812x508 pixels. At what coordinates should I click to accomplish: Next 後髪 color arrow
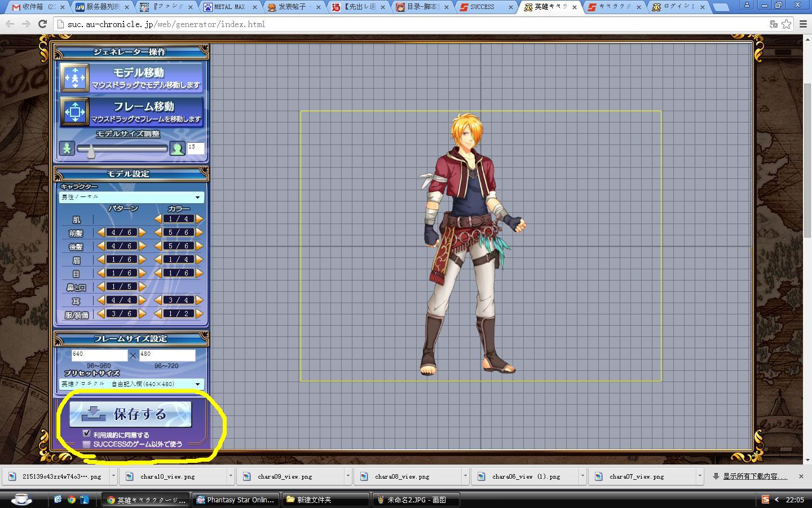click(199, 246)
